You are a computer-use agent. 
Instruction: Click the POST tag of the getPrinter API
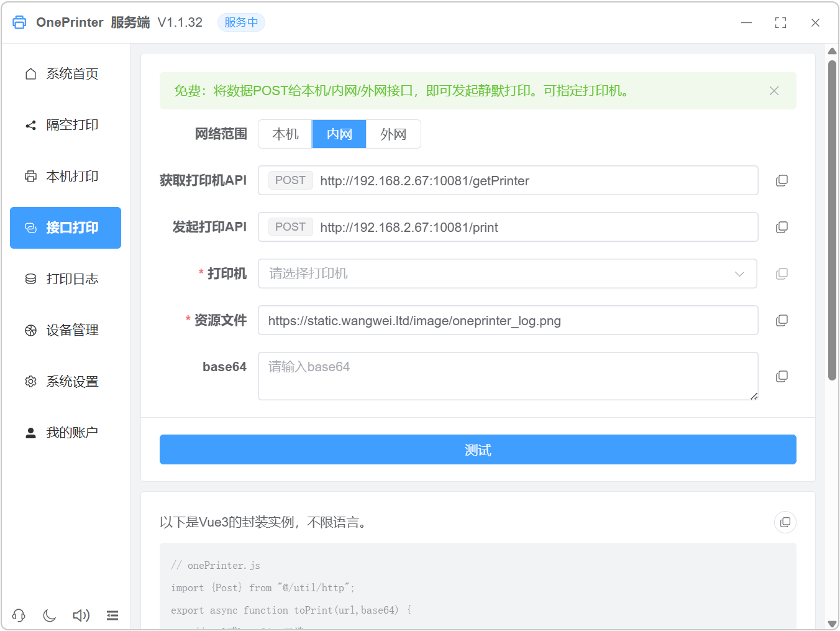(x=290, y=180)
